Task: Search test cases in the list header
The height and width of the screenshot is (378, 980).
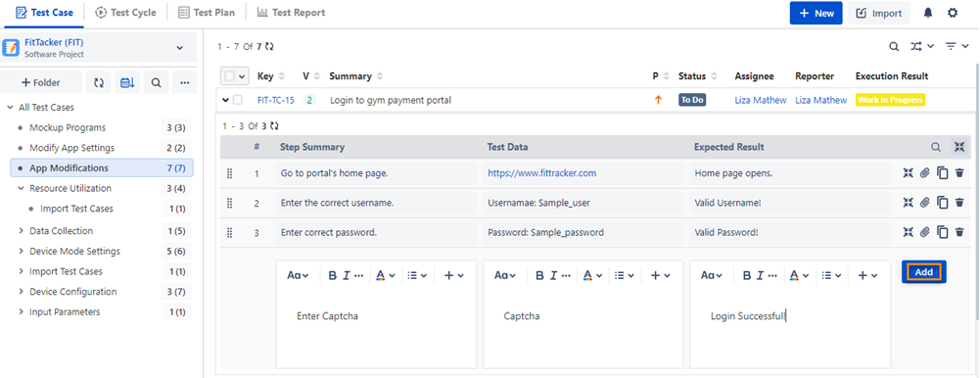Action: tap(895, 47)
